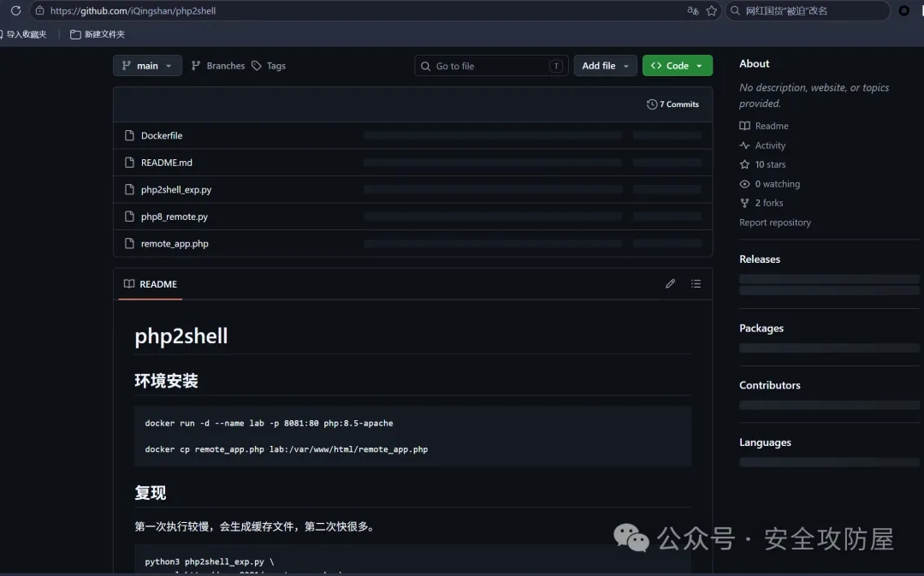Click the browser search field with Chinese text
Viewport: 924px width, 576px height.
click(x=808, y=10)
